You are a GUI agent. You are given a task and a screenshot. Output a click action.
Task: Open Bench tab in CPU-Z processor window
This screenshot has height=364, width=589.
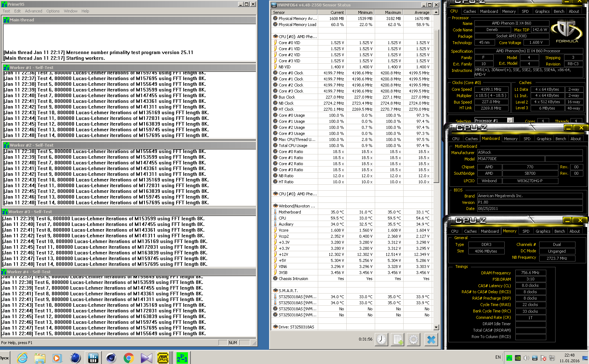coord(559,11)
